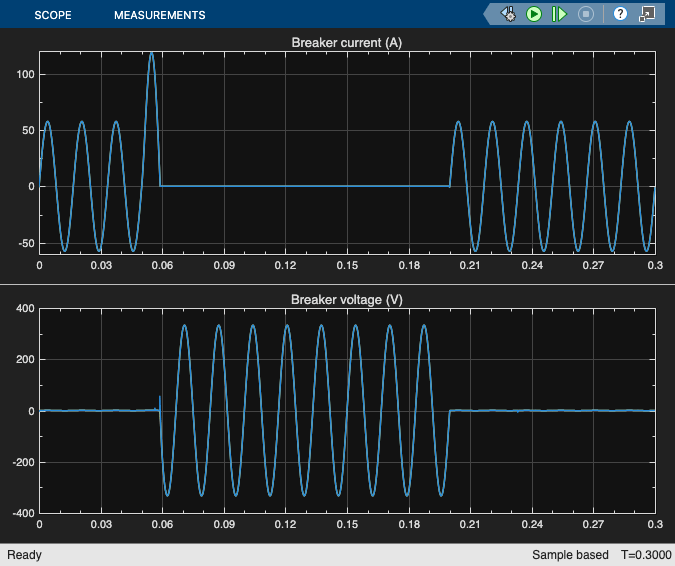
Task: Stop the simulation with the stop icon
Action: (585, 14)
